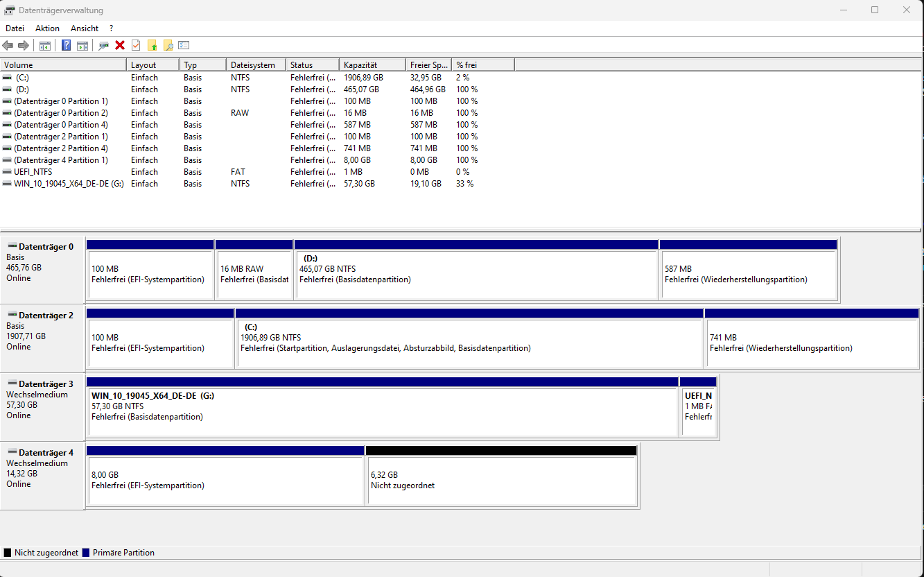Open Help via blue question-mark icon
Screen dimensions: 924x577
click(67, 45)
